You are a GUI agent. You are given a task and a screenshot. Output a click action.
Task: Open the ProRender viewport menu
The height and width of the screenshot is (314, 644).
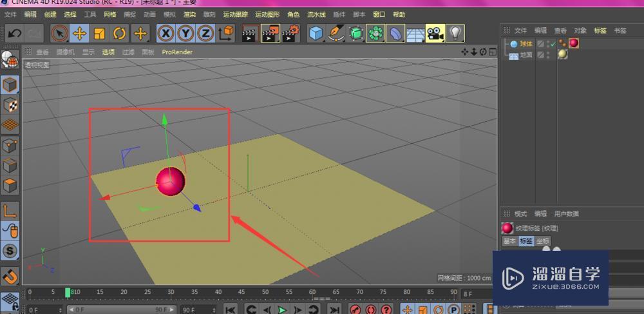pyautogui.click(x=177, y=52)
